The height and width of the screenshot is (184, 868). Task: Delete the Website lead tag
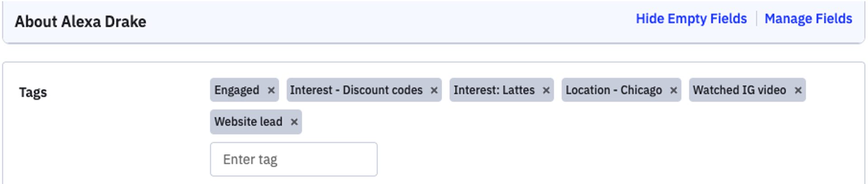pos(294,122)
